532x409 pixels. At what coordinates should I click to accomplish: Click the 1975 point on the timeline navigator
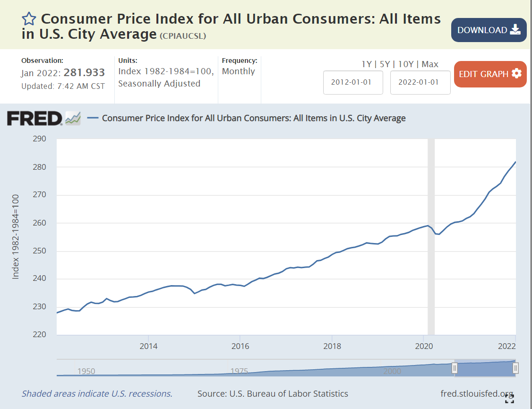[240, 371]
